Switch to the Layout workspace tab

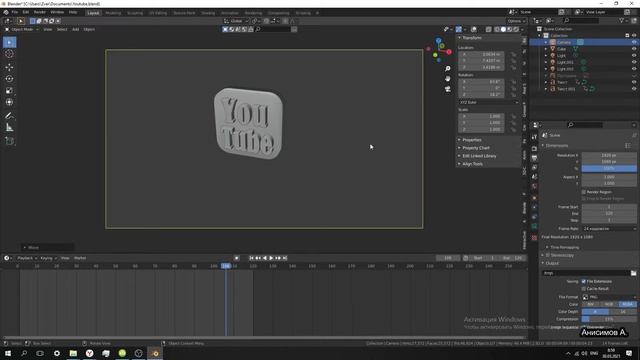coord(93,13)
